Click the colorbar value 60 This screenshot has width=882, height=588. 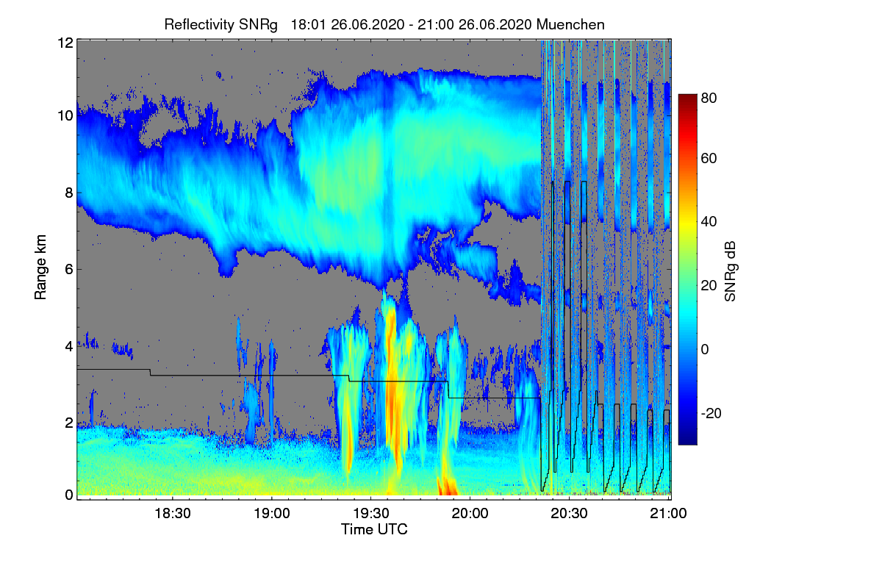[x=709, y=159]
